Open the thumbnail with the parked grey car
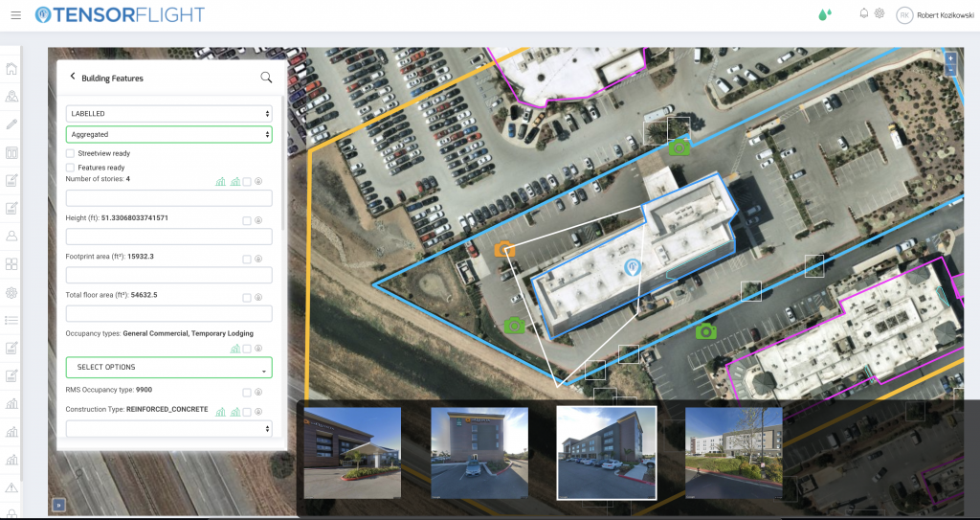980x520 pixels. pyautogui.click(x=479, y=453)
